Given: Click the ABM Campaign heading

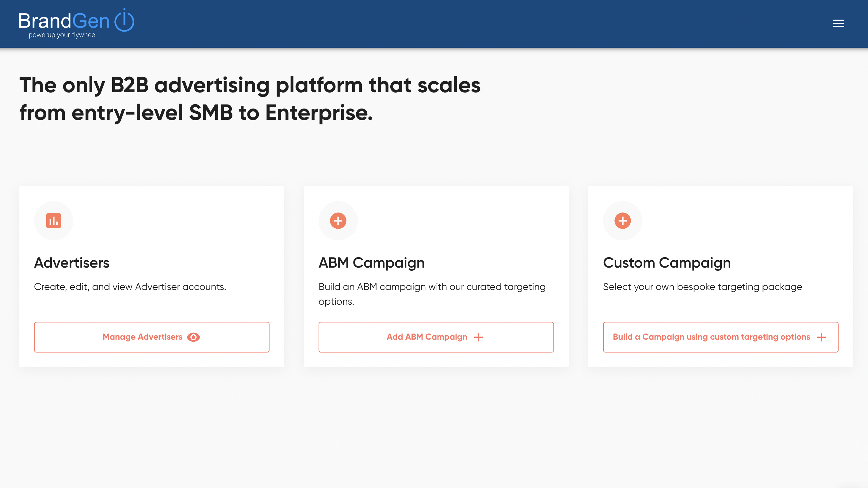Looking at the screenshot, I should pos(371,263).
